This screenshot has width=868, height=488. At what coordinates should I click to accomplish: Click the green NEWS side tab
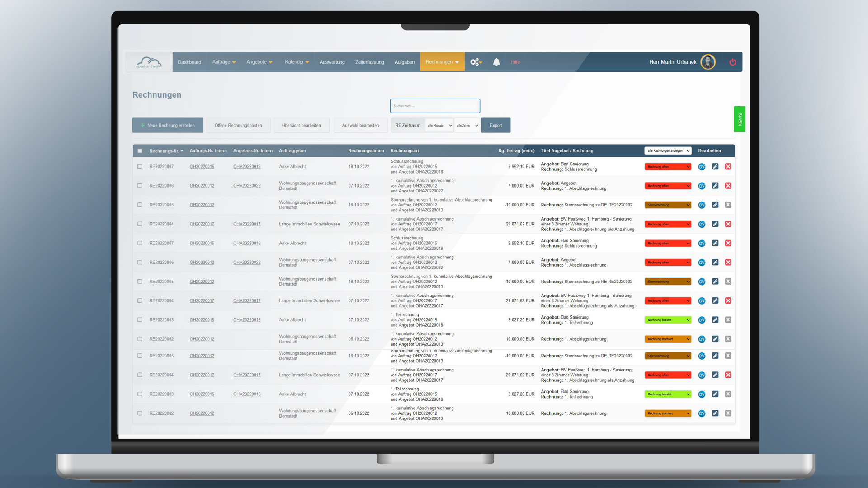coord(740,119)
